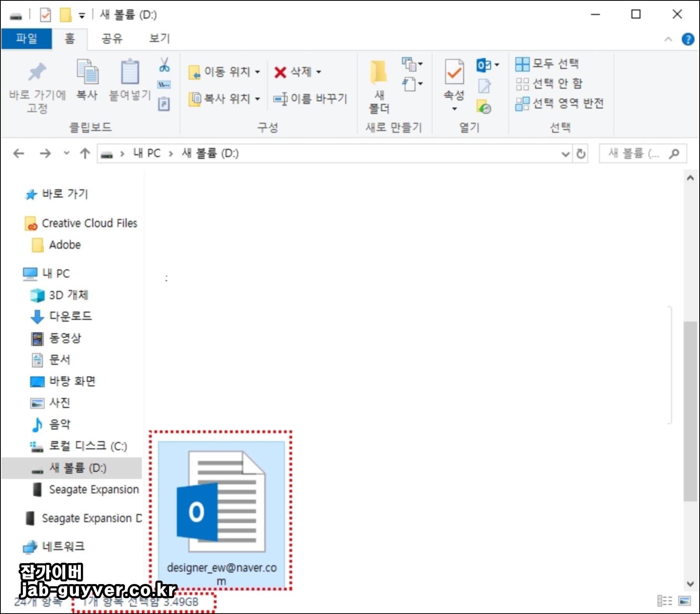
Task: Open the Recent locations dropdown arrow
Action: tap(66, 153)
